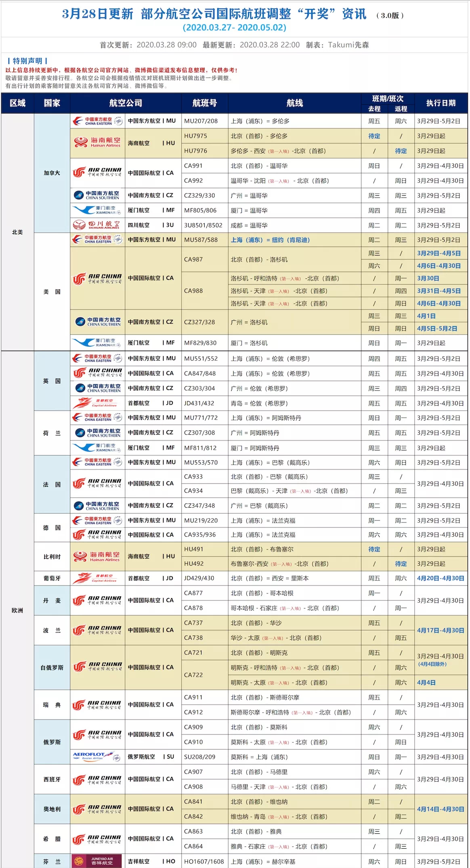Click blue date 3月29日-4月5日
The height and width of the screenshot is (868, 470).
tap(439, 253)
